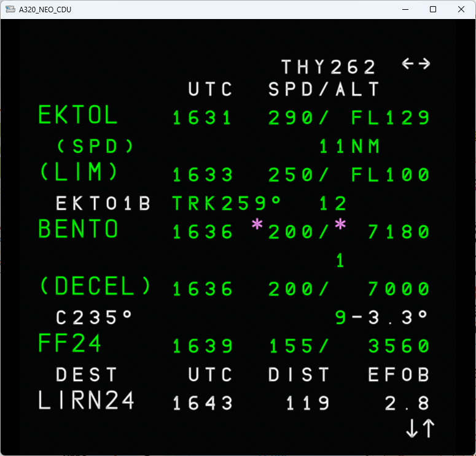
Task: Click EKTOL speed 290/
Action: [x=298, y=118]
